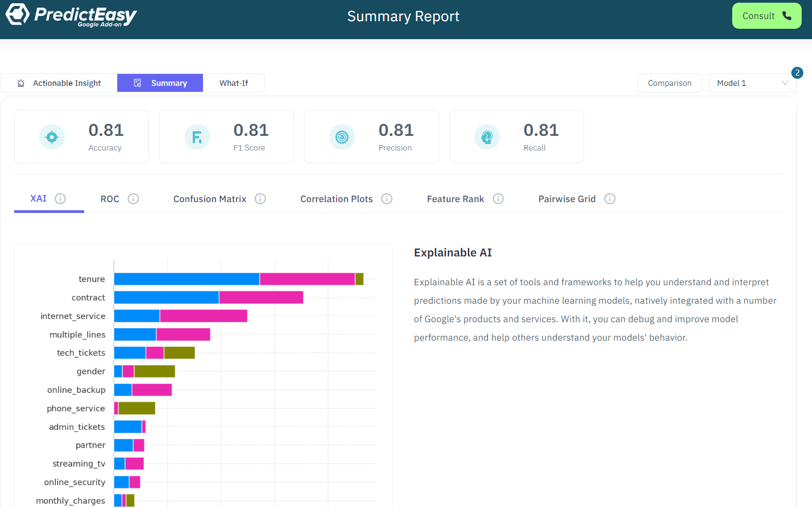Switch to the ROC tab

(x=110, y=199)
